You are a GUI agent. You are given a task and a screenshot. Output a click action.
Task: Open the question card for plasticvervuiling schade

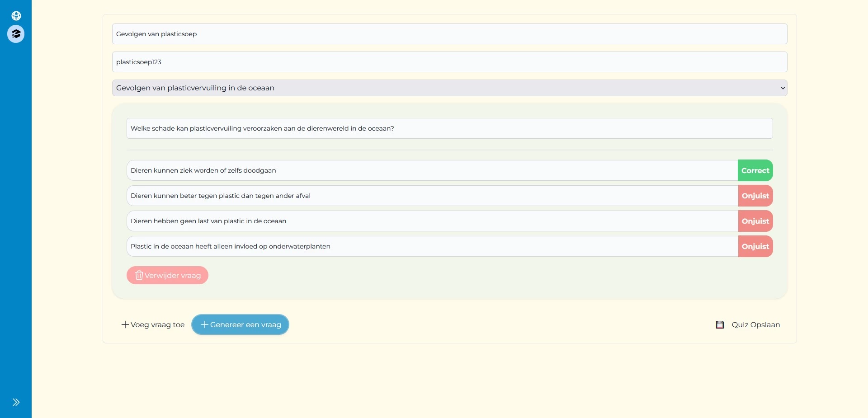pyautogui.click(x=449, y=128)
